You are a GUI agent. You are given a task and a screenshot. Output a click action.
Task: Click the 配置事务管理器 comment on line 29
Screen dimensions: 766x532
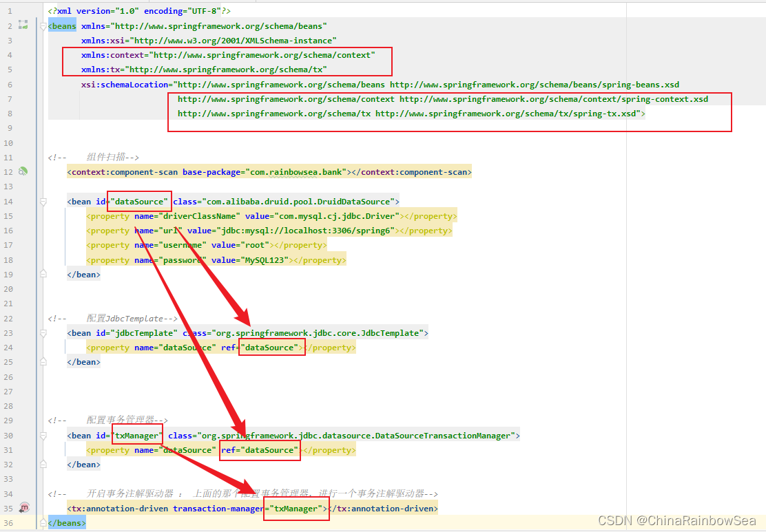(x=108, y=421)
